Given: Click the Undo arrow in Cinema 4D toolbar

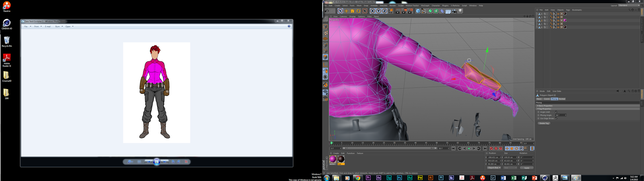Looking at the screenshot, I should click(x=326, y=11).
